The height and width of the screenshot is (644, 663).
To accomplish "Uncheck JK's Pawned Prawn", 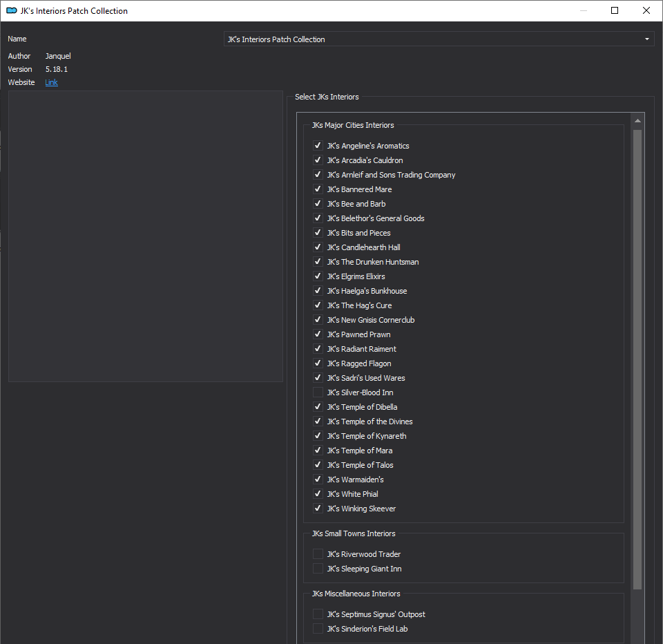I will pyautogui.click(x=318, y=334).
